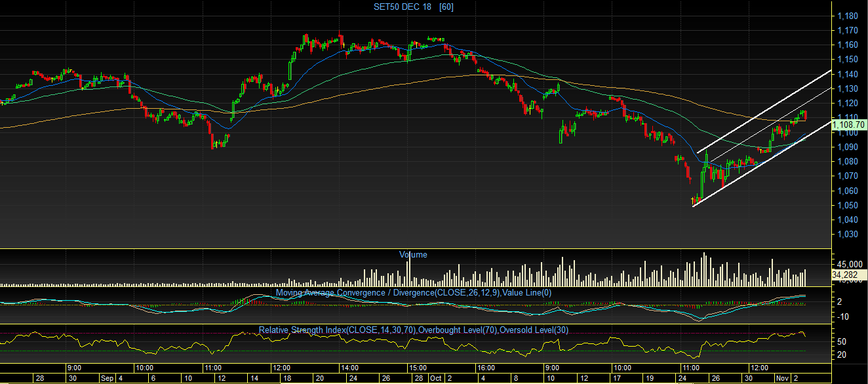Click the Oct month label on date axis
The width and height of the screenshot is (868, 384).
coord(436,378)
